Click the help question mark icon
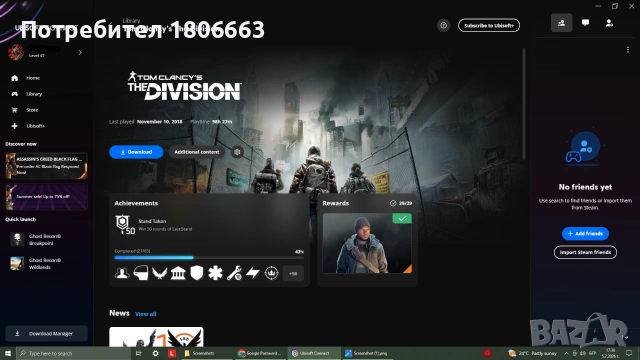640x360 pixels. (444, 25)
